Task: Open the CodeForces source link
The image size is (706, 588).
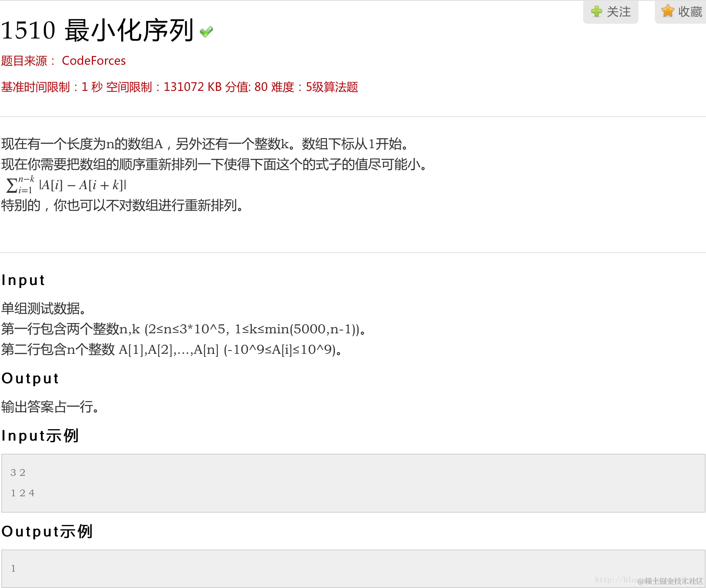Action: tap(94, 61)
